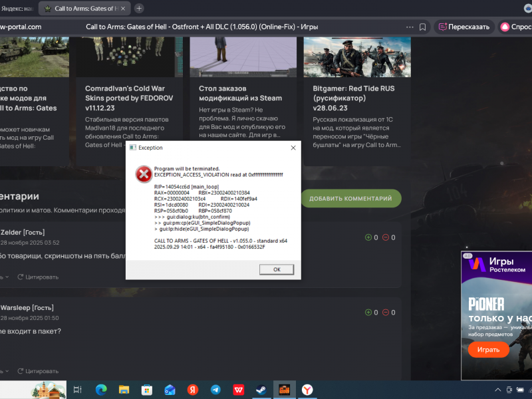
Task: Open Steam from the taskbar
Action: coord(261,390)
